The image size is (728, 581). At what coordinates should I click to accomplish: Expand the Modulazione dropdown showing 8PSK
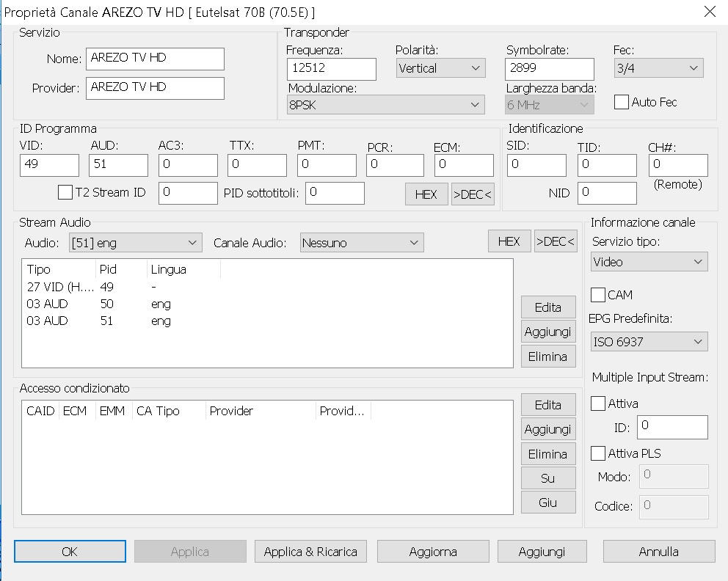pos(385,105)
